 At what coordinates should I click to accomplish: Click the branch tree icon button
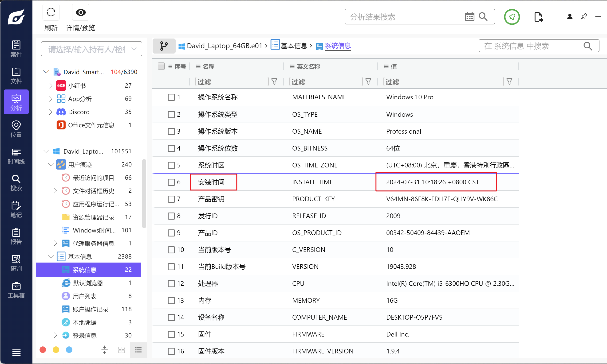tap(164, 46)
